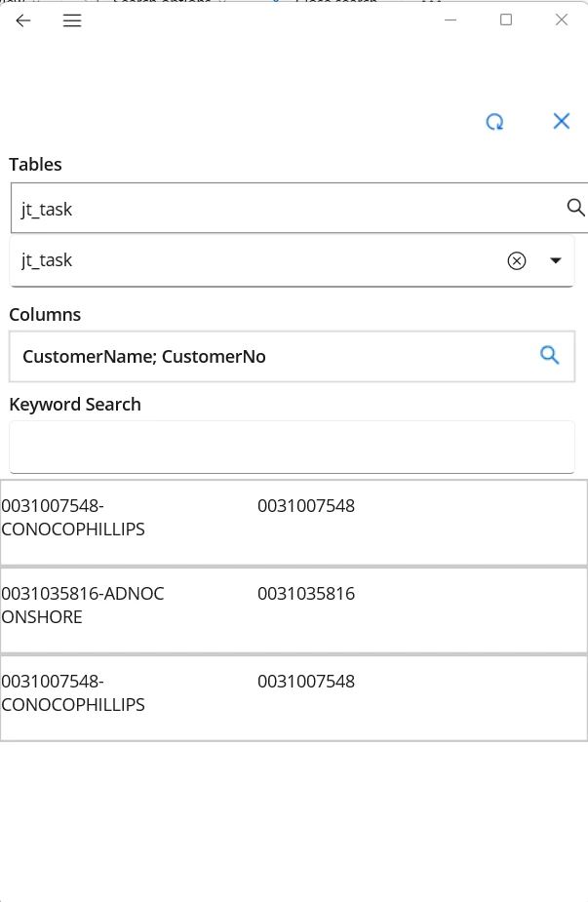This screenshot has width=588, height=902.
Task: Click the Keyword Search input box
Action: tap(292, 448)
